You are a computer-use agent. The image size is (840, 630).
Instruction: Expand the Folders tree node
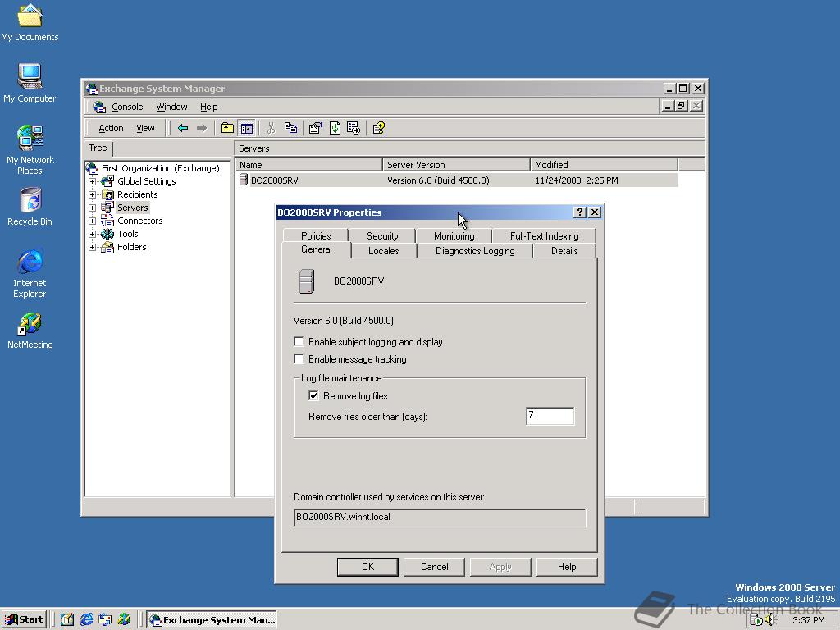(92, 247)
